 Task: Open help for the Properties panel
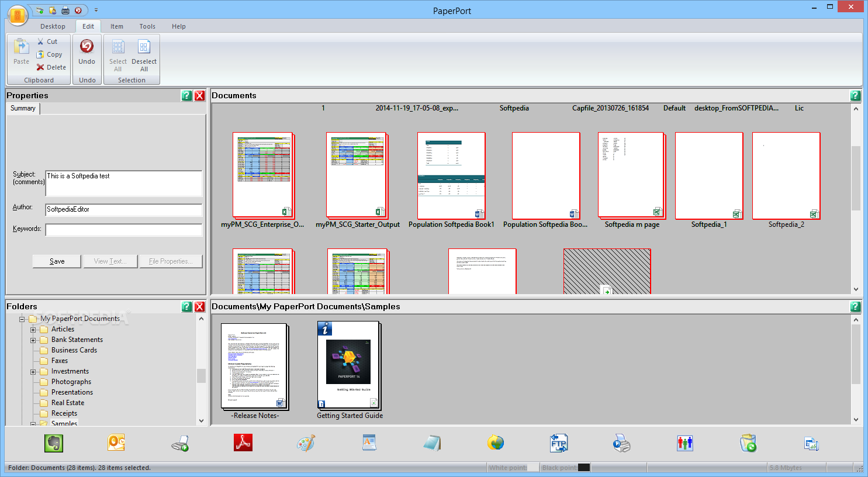(x=187, y=96)
